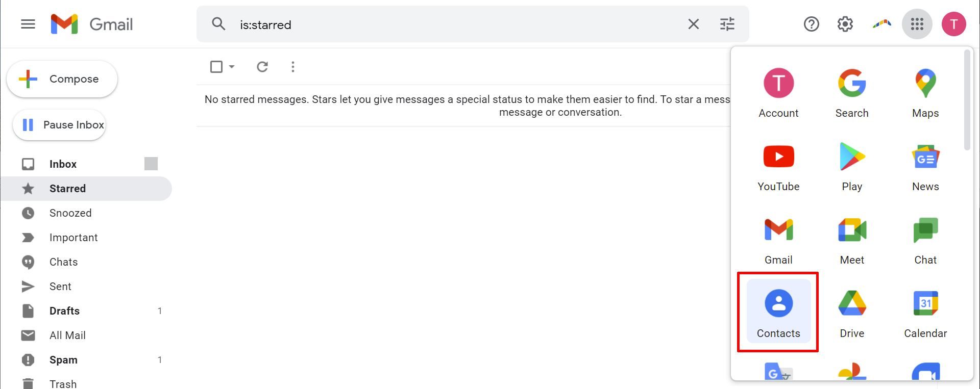Screen dimensions: 980x389
Task: Open the Support help icon
Action: (x=811, y=24)
